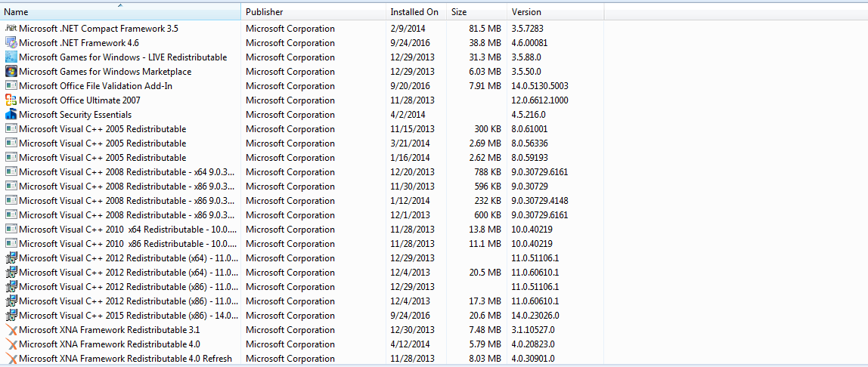Click the Microsoft Office Ultimate 2007 icon
Screen dimensions: 868x367
[11, 100]
